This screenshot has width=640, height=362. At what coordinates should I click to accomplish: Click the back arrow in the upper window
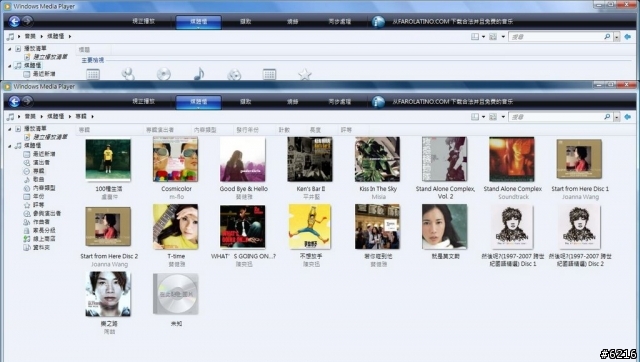pyautogui.click(x=14, y=21)
